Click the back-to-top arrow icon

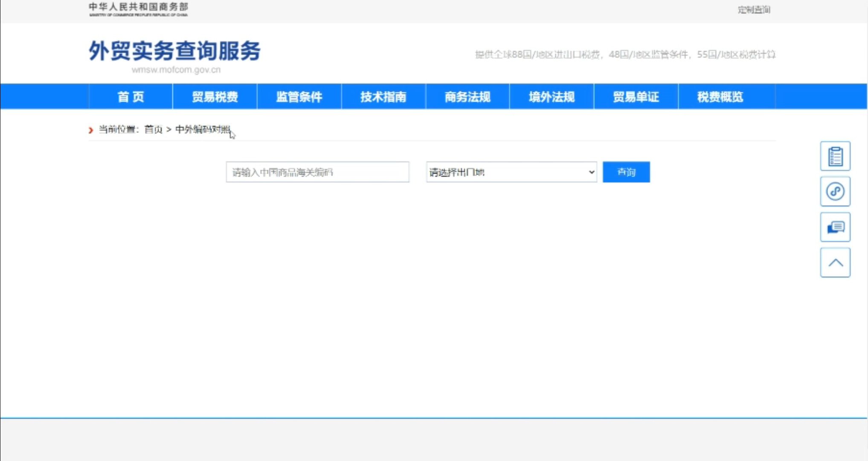(835, 262)
